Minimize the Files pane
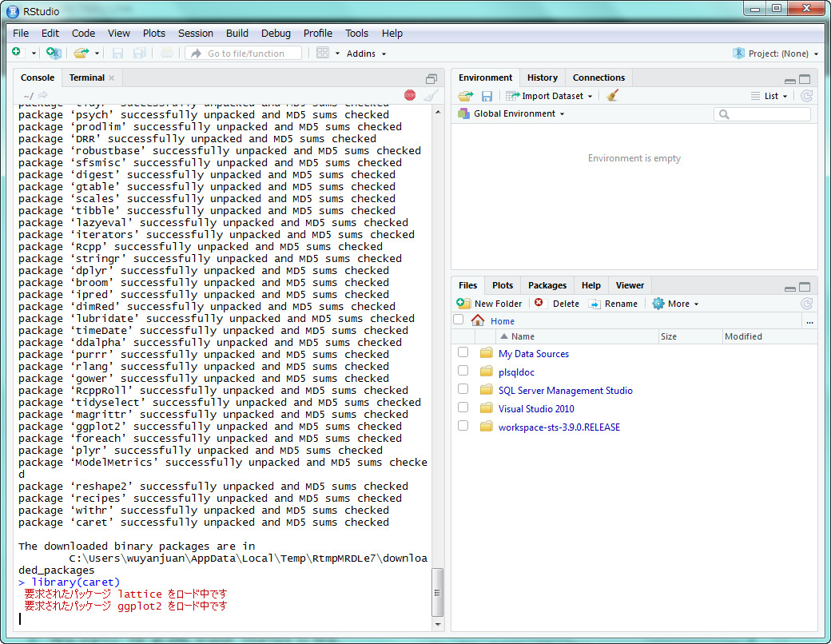Screen dimensions: 831x644 tap(789, 288)
